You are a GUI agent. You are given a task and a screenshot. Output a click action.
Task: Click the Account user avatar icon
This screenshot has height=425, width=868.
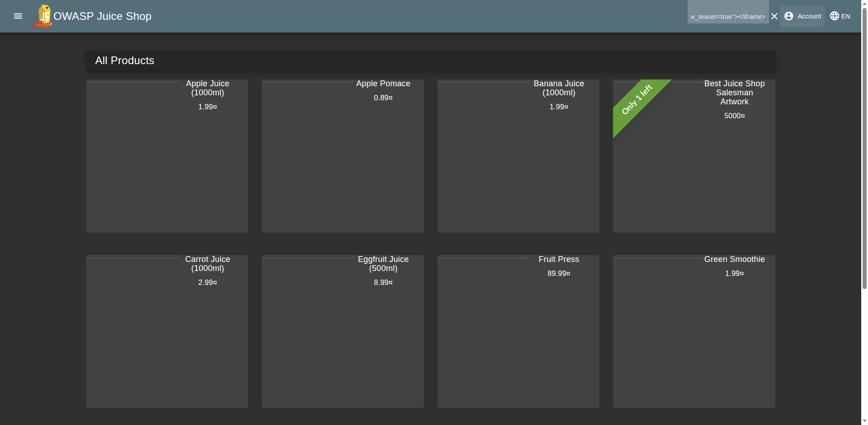[x=789, y=16]
